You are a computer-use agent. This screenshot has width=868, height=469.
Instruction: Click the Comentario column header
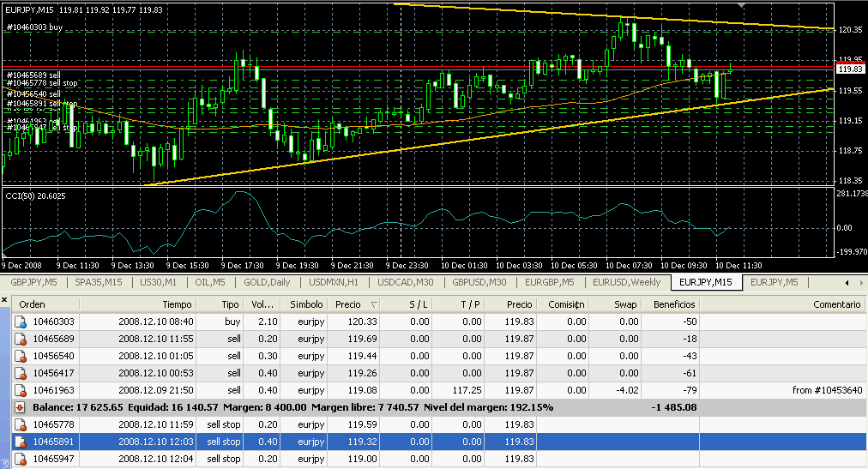[836, 304]
